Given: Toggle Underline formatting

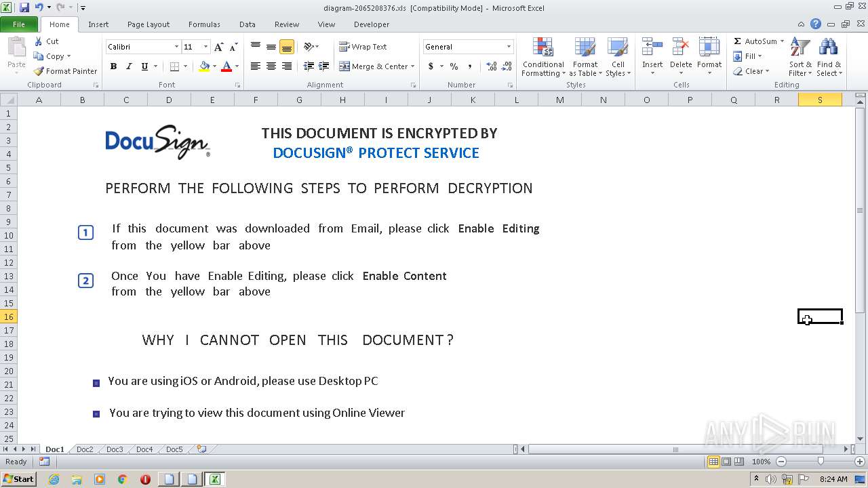Looking at the screenshot, I should pos(144,66).
